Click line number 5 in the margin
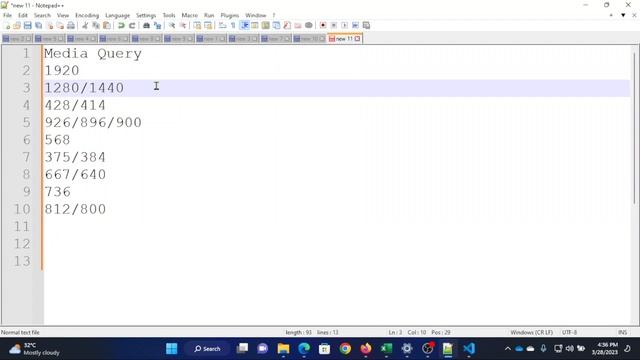Viewport: 640px width, 360px height. pyautogui.click(x=27, y=122)
